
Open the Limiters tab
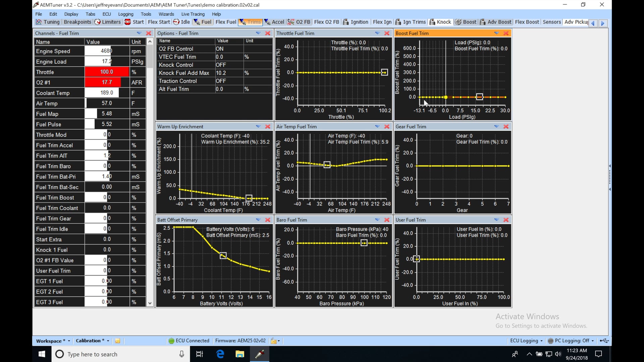(107, 22)
